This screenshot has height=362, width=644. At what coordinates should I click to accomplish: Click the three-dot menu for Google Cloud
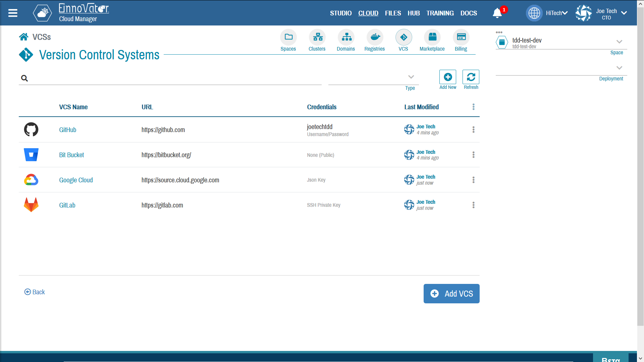point(473,180)
